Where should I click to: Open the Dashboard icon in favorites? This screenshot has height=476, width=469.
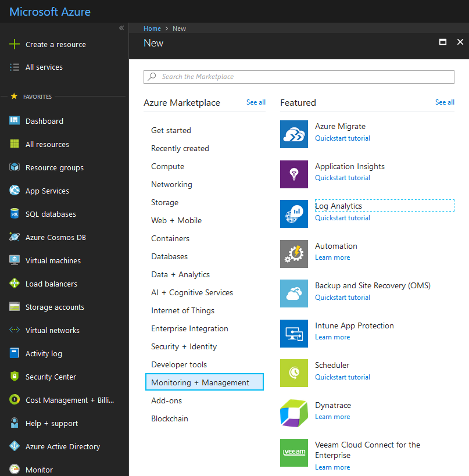click(x=15, y=120)
